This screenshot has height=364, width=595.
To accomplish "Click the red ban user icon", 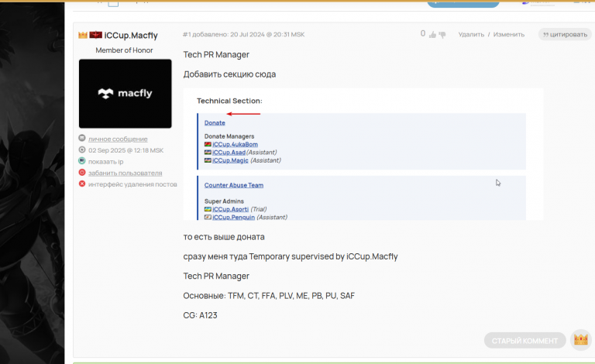I will 82,172.
